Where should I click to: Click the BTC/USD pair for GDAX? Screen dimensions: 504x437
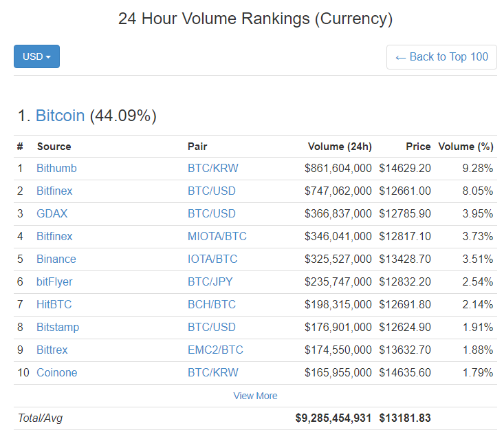coord(211,213)
